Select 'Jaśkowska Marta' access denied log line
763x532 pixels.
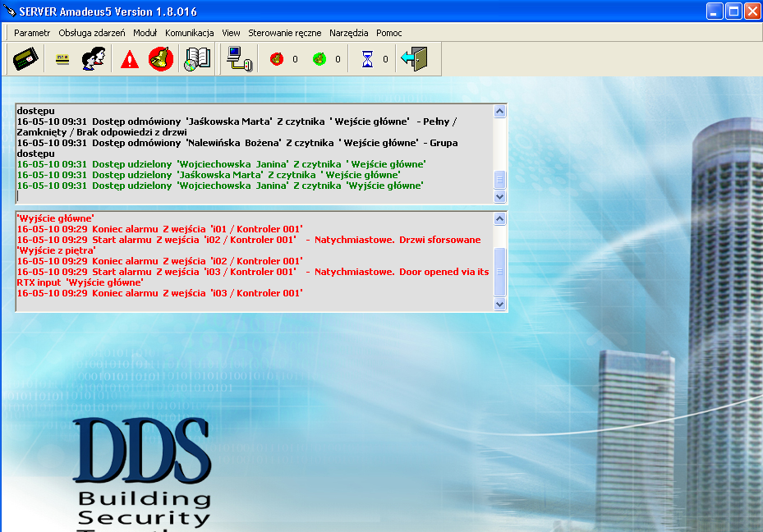click(237, 126)
